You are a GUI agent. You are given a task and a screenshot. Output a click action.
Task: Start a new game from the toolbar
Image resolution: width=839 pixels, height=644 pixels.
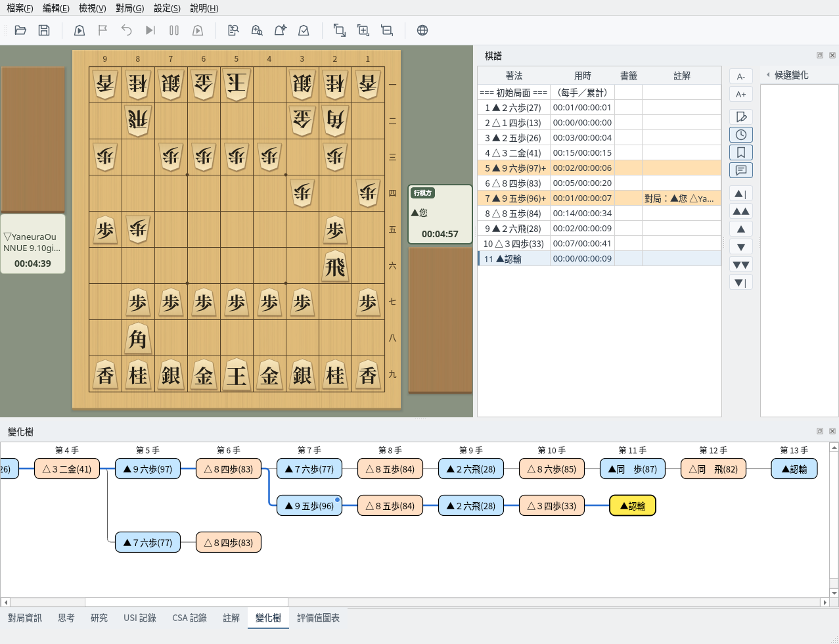tap(79, 30)
